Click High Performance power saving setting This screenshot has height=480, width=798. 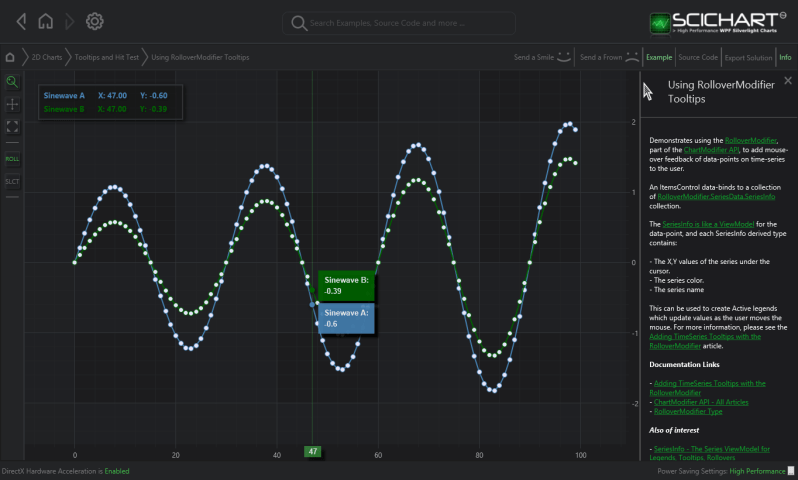coord(757,471)
